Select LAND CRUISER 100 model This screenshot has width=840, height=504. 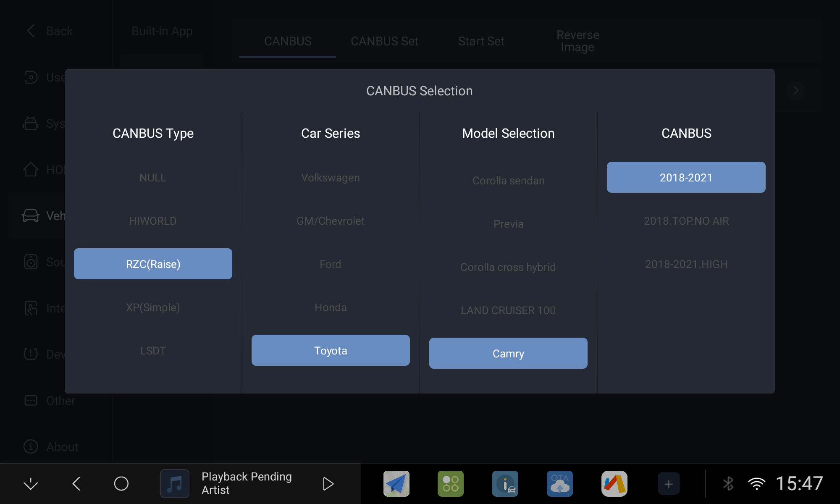[508, 310]
